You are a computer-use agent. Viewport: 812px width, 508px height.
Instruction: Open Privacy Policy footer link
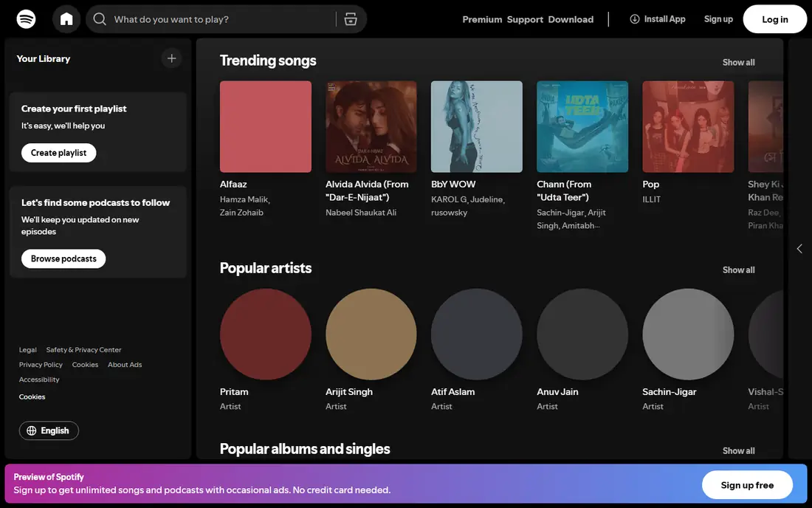tap(41, 365)
